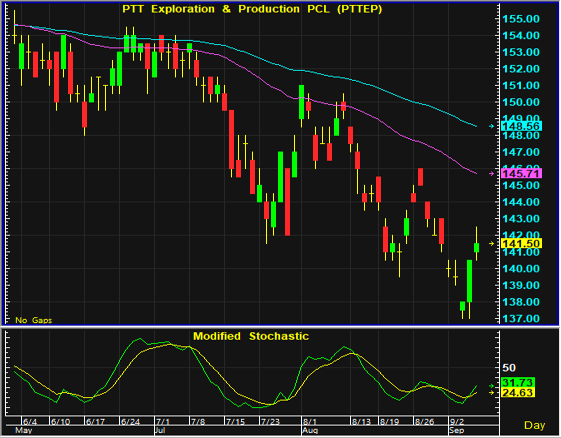Click the 6/17 date marker
This screenshot has width=561, height=438.
click(95, 422)
